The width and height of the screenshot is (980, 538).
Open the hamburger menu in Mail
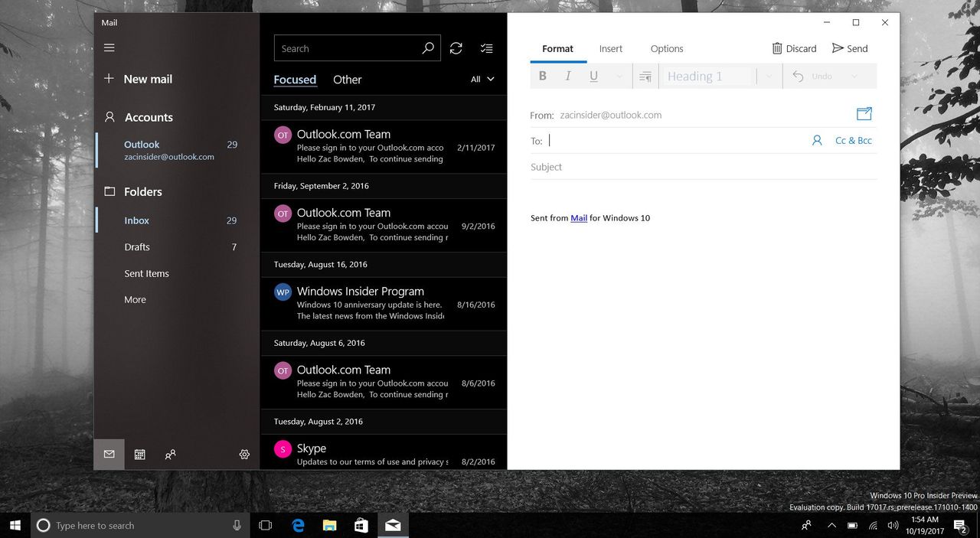tap(109, 47)
